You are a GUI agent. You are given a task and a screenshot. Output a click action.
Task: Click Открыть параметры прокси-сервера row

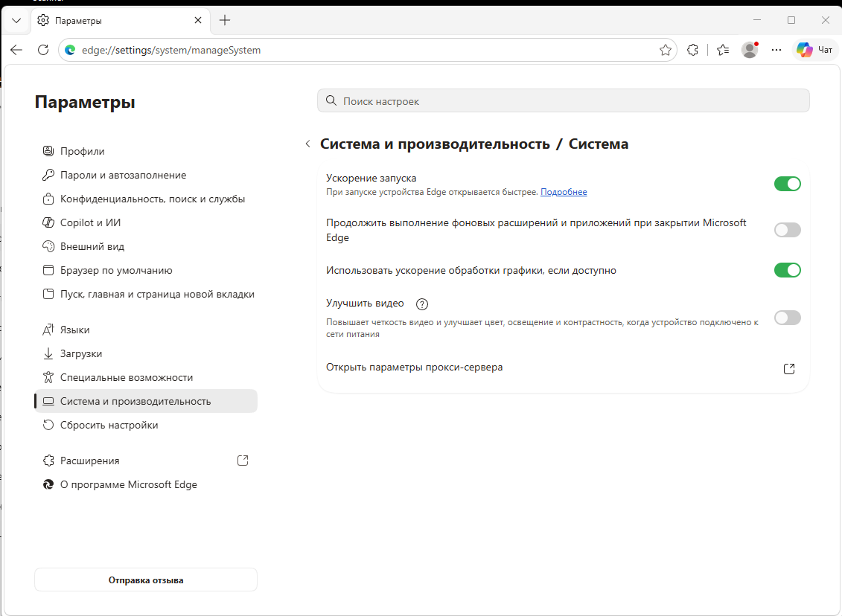[x=564, y=368]
